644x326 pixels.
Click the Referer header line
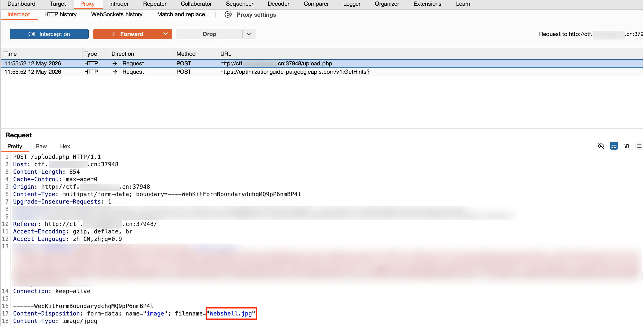[85, 224]
